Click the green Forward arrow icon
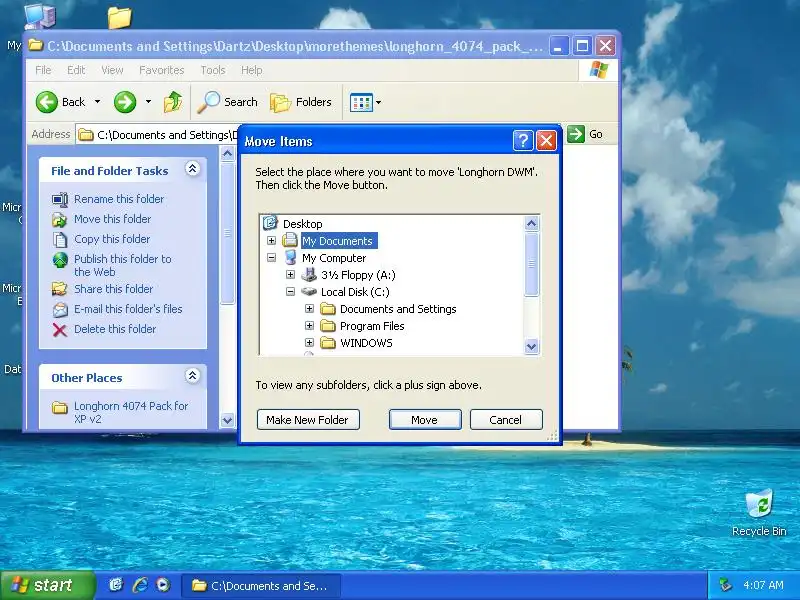800x600 pixels. [125, 102]
